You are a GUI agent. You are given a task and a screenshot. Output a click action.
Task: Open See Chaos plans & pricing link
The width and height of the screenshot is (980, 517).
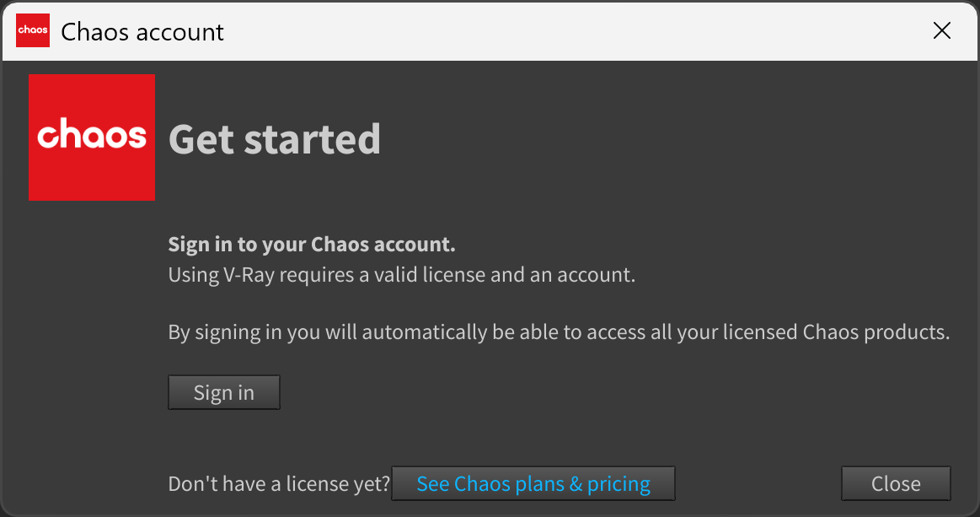pyautogui.click(x=533, y=483)
